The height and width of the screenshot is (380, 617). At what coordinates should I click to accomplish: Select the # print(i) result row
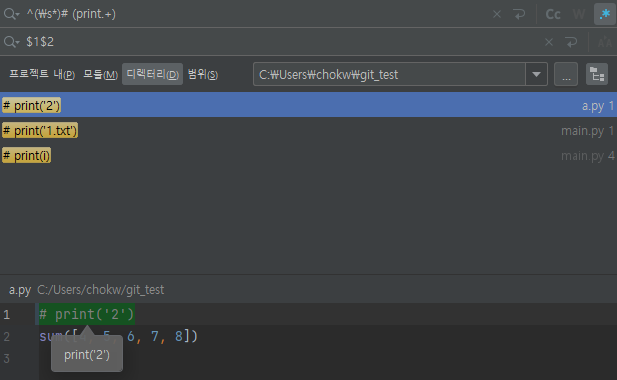pos(308,155)
